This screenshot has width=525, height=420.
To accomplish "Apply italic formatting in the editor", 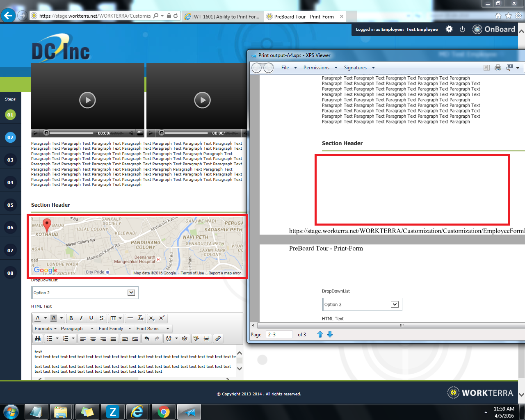I will (81, 318).
